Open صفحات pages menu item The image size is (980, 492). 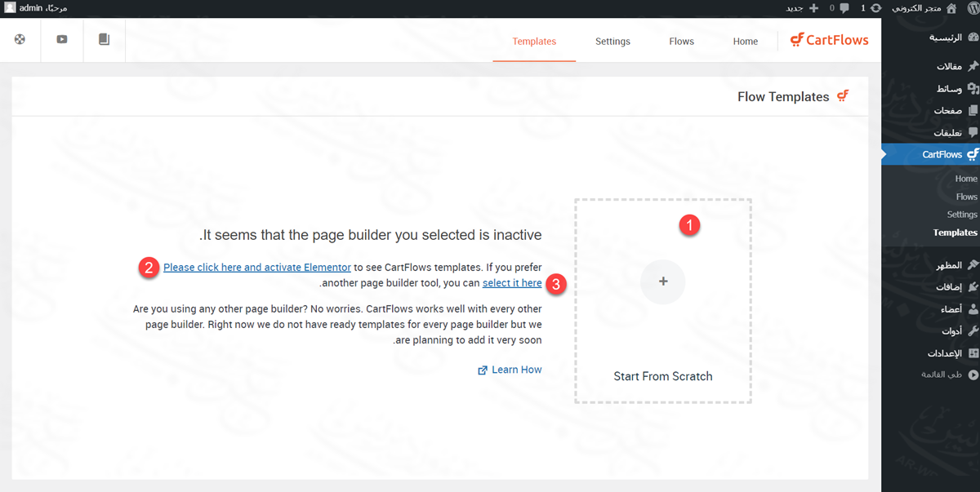click(930, 110)
